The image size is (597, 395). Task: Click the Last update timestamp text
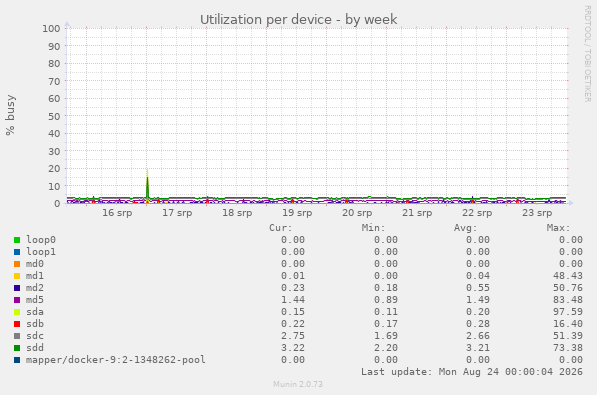[x=472, y=372]
